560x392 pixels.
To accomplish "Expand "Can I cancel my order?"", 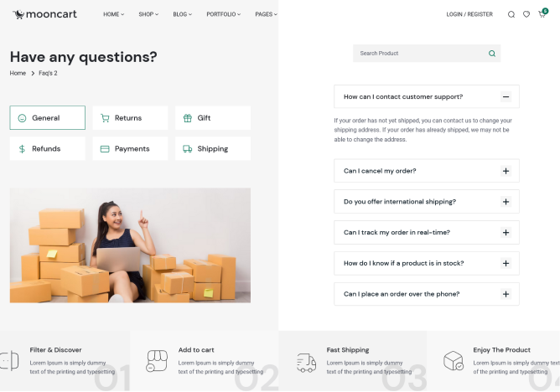I will coord(506,171).
